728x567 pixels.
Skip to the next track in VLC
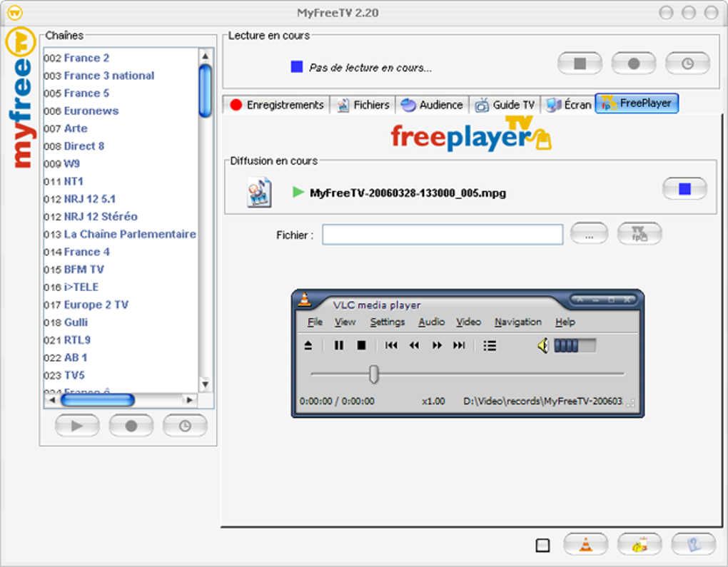(x=459, y=345)
